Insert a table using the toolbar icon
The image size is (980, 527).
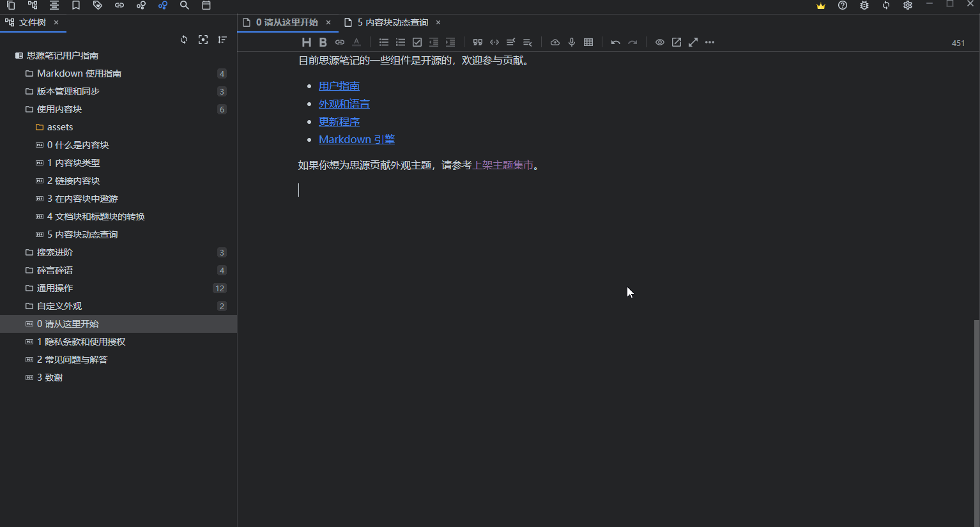tap(588, 42)
